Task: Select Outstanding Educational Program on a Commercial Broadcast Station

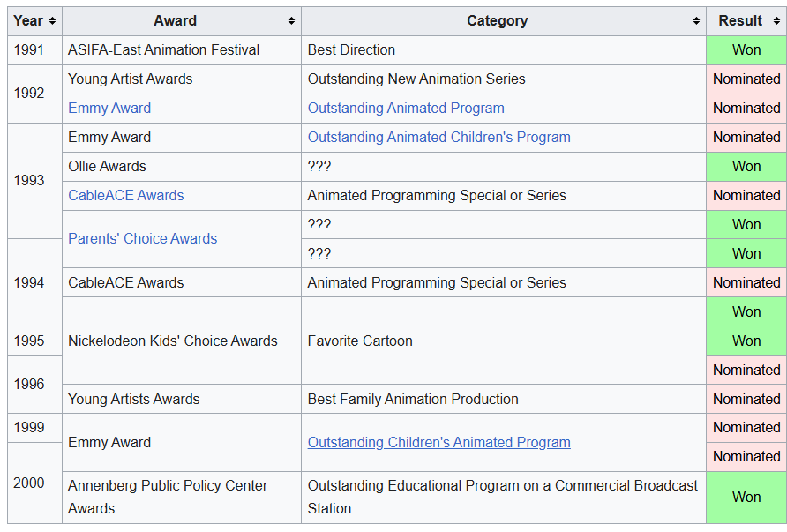Action: pyautogui.click(x=502, y=497)
